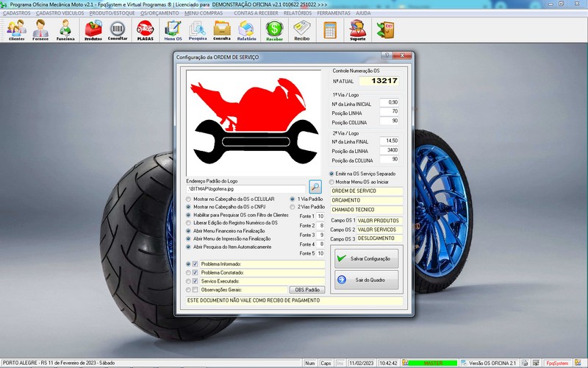The image size is (588, 368).
Task: Open the Menu OS icon
Action: pos(173,30)
